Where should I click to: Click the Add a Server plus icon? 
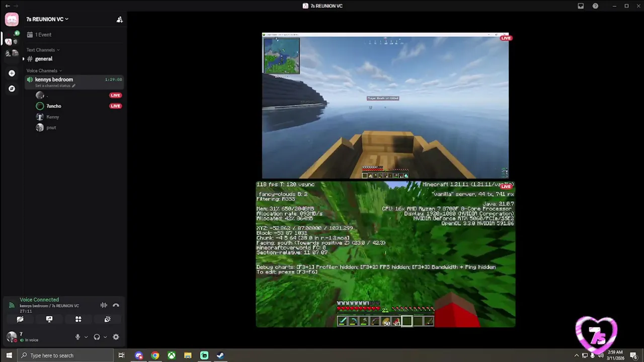coord(12,73)
